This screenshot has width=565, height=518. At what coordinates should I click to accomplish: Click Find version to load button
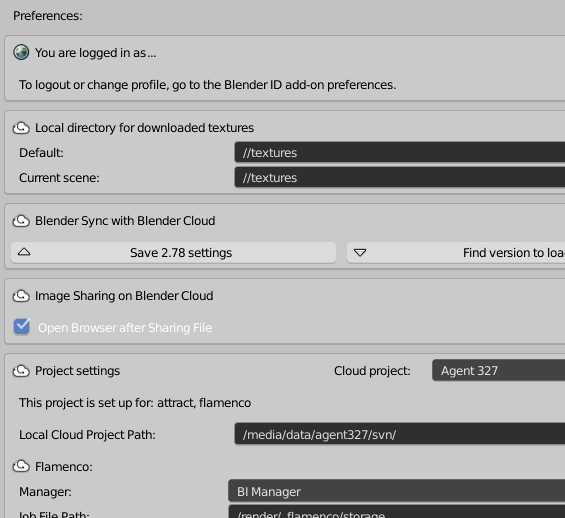click(456, 253)
